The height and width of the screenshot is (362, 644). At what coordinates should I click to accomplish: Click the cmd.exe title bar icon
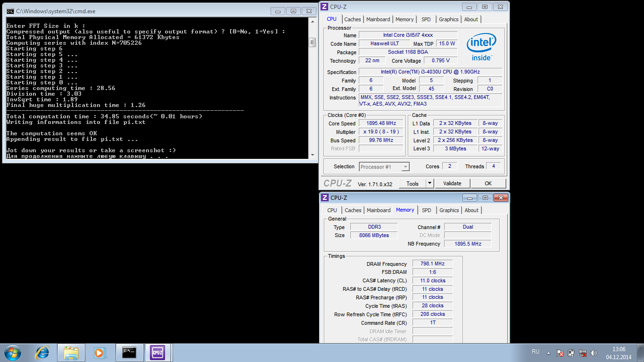pyautogui.click(x=10, y=11)
